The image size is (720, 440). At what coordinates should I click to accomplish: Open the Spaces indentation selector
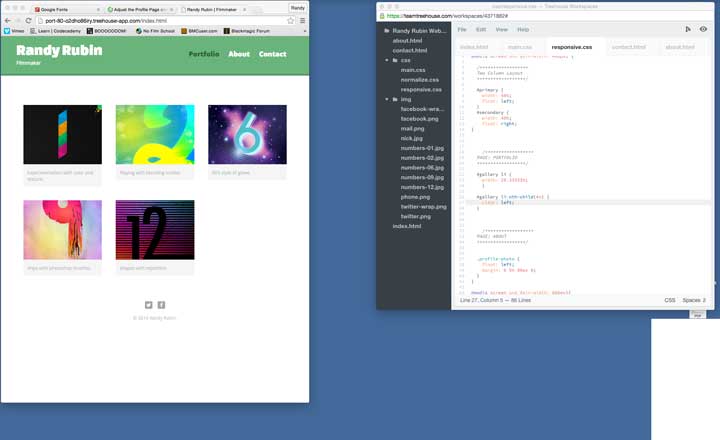point(696,300)
